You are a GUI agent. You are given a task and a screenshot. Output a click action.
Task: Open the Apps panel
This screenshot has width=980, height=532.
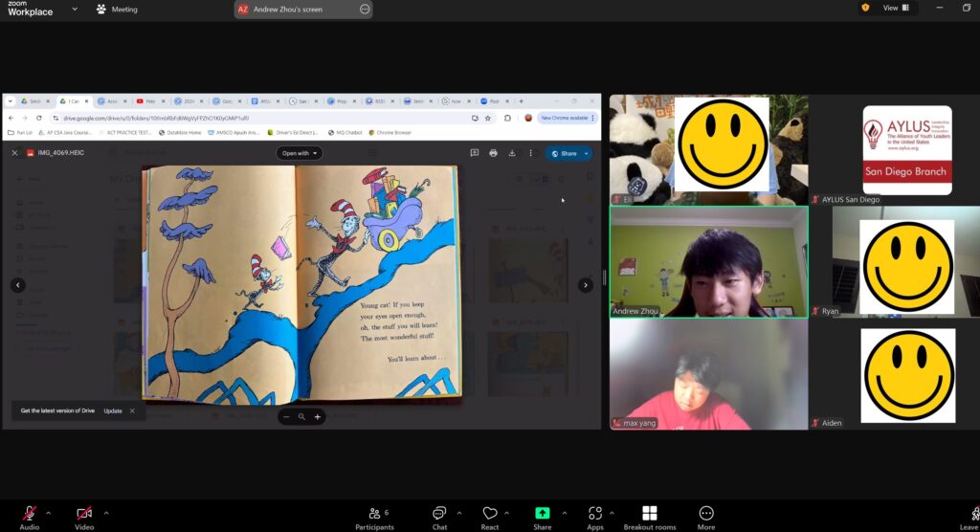[595, 518]
